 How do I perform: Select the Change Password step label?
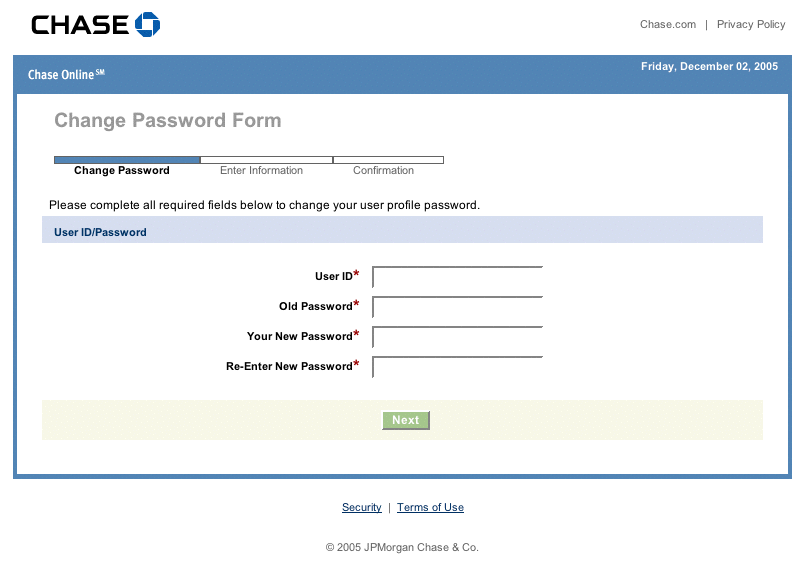[x=122, y=171]
